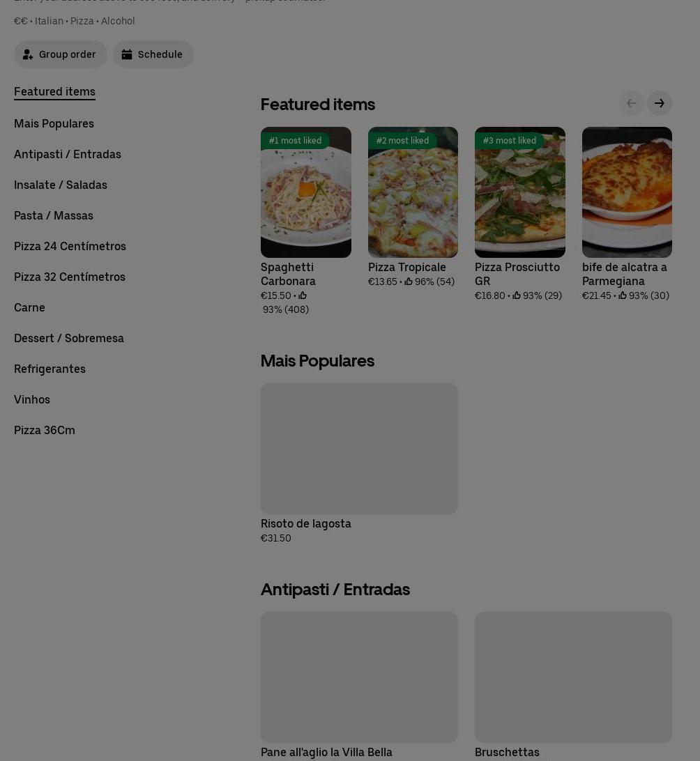The image size is (700, 761).
Task: Go to Dessert / Sobremesa section
Action: 69,338
